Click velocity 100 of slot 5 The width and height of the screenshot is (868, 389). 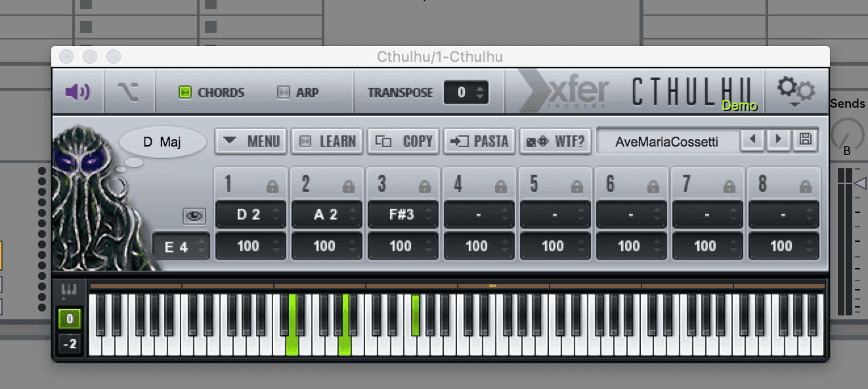pos(555,246)
